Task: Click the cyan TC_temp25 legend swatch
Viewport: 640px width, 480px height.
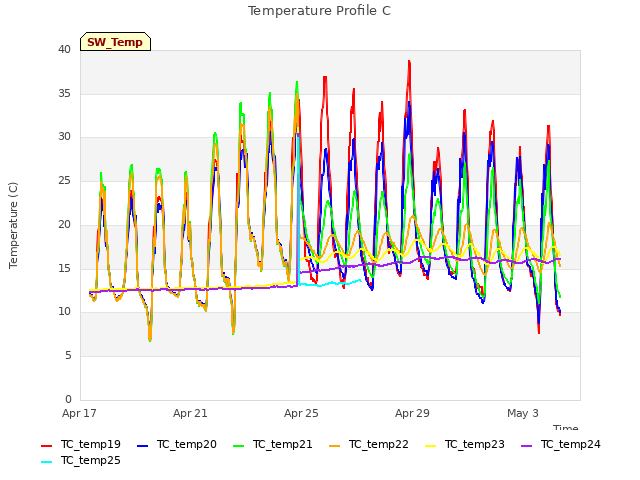Action: tap(47, 462)
